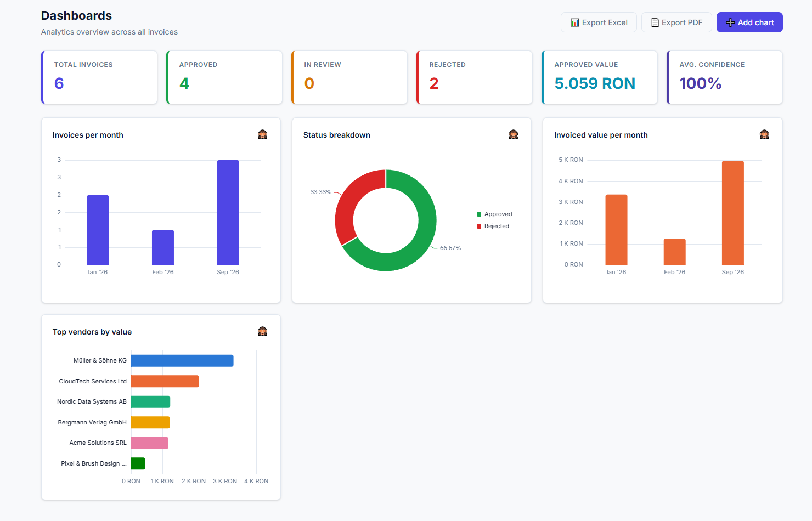Viewport: 812px width, 521px height.
Task: Select the Müller & Söhne KG blue bar
Action: pyautogui.click(x=182, y=361)
